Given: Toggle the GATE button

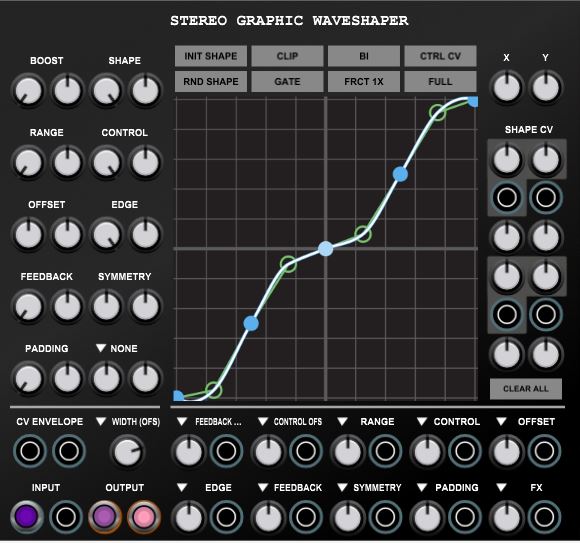Looking at the screenshot, I should point(287,81).
